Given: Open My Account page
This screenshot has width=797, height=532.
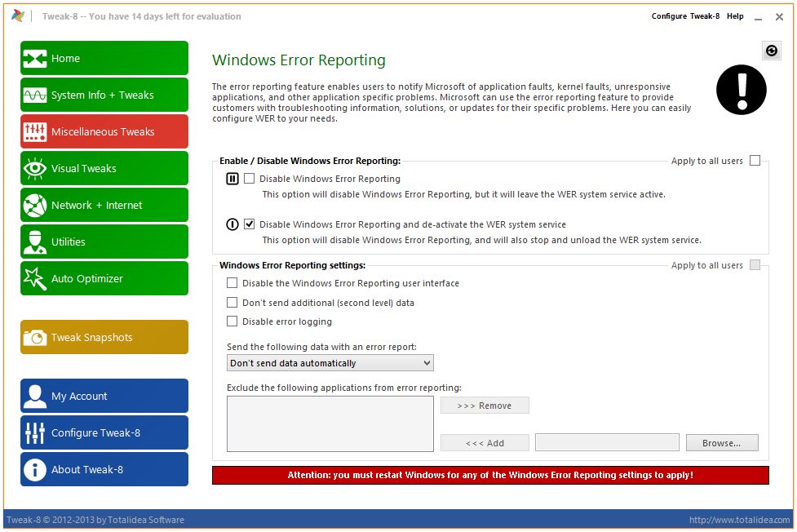Looking at the screenshot, I should click(x=104, y=397).
